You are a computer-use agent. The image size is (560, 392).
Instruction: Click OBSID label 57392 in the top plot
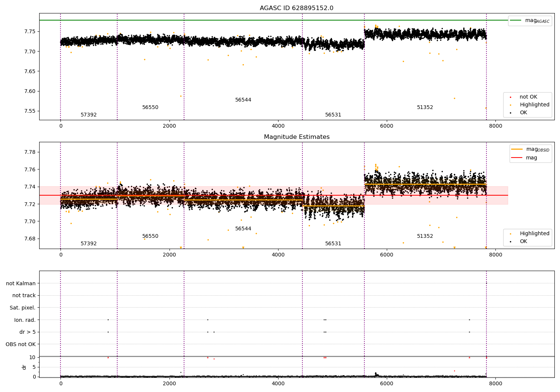[88, 115]
